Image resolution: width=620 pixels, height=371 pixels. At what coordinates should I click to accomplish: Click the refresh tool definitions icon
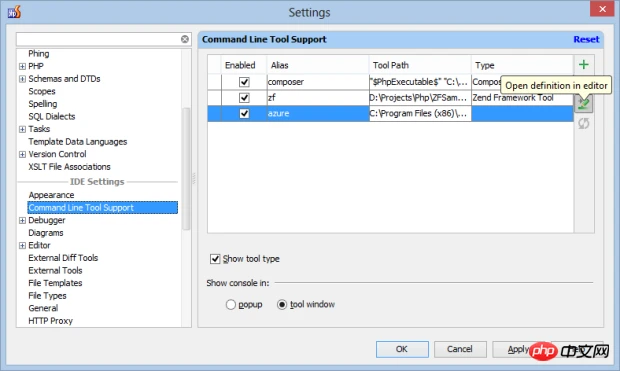584,123
